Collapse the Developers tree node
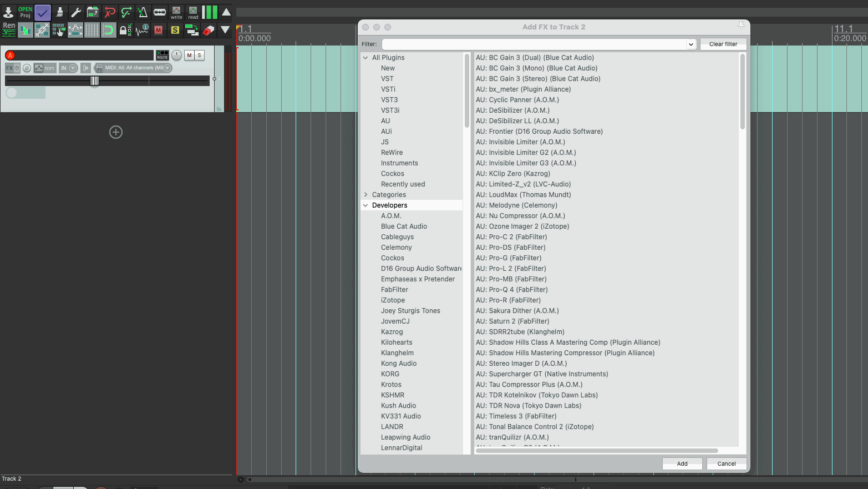 click(x=366, y=205)
